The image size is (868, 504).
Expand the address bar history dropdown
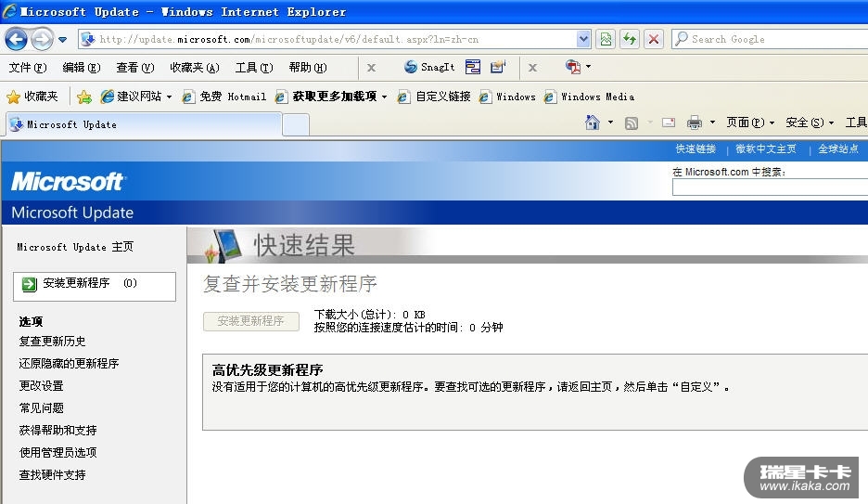583,39
